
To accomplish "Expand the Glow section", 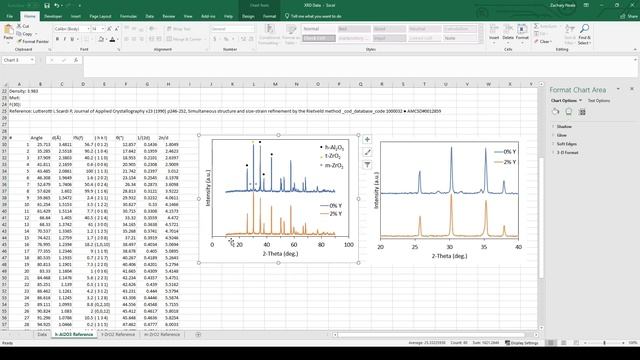I will click(560, 135).
